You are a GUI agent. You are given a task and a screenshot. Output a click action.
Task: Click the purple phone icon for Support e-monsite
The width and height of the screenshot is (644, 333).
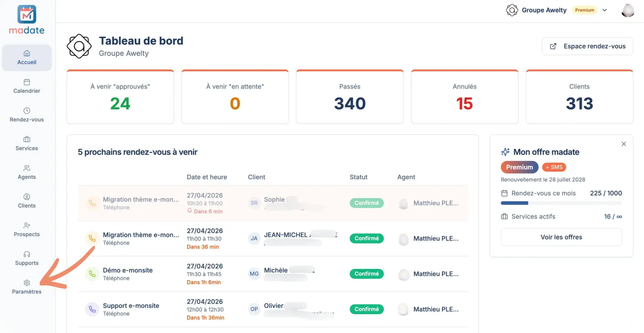click(92, 309)
